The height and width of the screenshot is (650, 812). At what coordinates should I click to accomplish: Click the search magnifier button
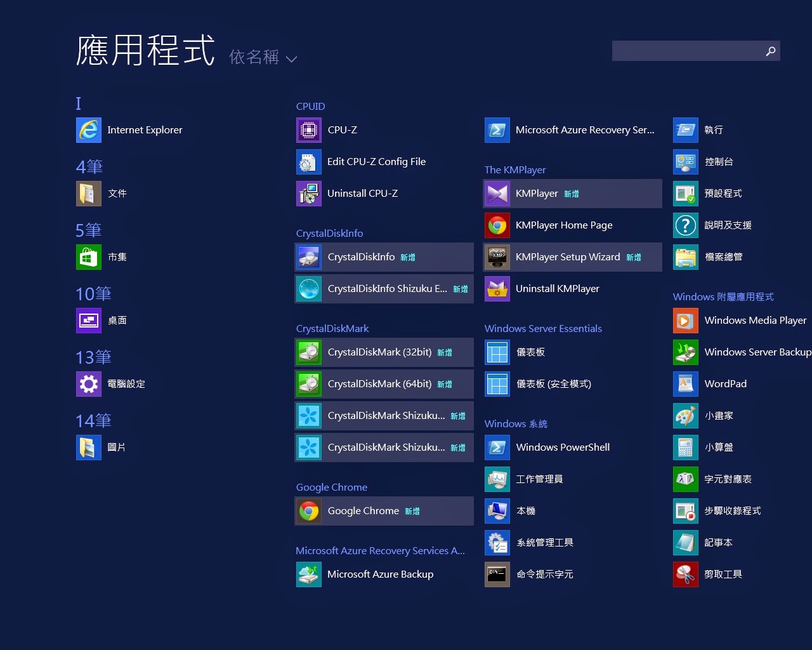pyautogui.click(x=771, y=51)
